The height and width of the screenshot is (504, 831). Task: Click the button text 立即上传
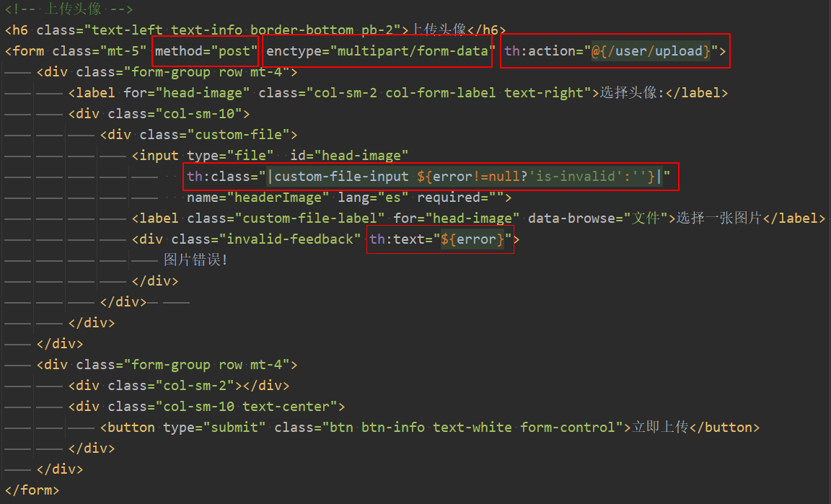[659, 428]
